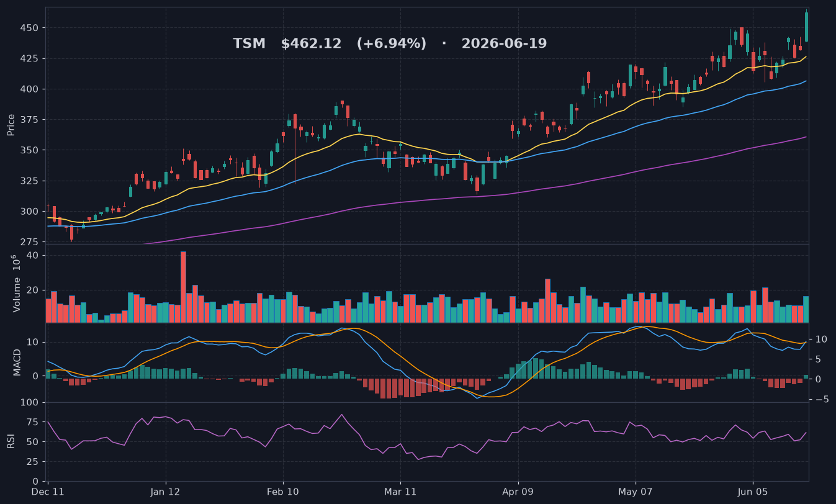This screenshot has width=836, height=504.
Task: Click the Jan 12 date tick
Action: (166, 492)
